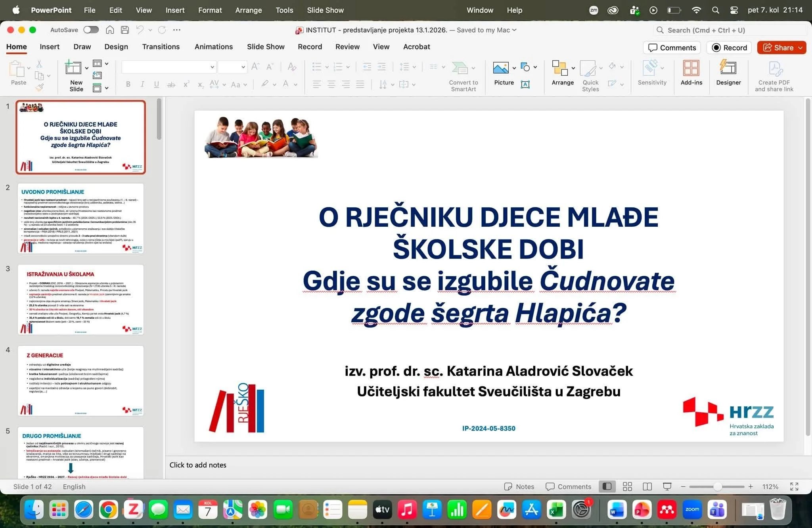812x528 pixels.
Task: Open the Format menu in menu bar
Action: pyautogui.click(x=210, y=10)
